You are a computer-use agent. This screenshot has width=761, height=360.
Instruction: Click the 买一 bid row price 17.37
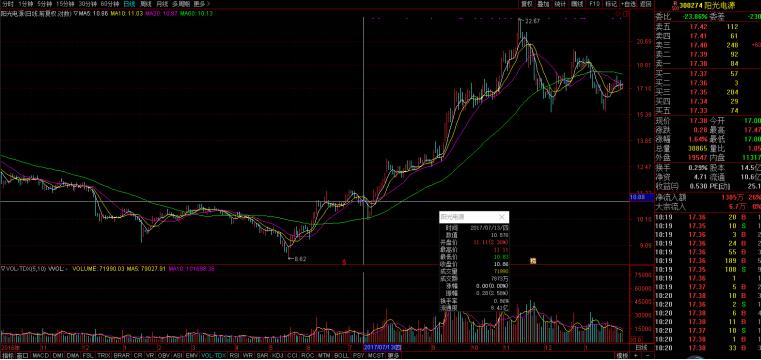698,74
